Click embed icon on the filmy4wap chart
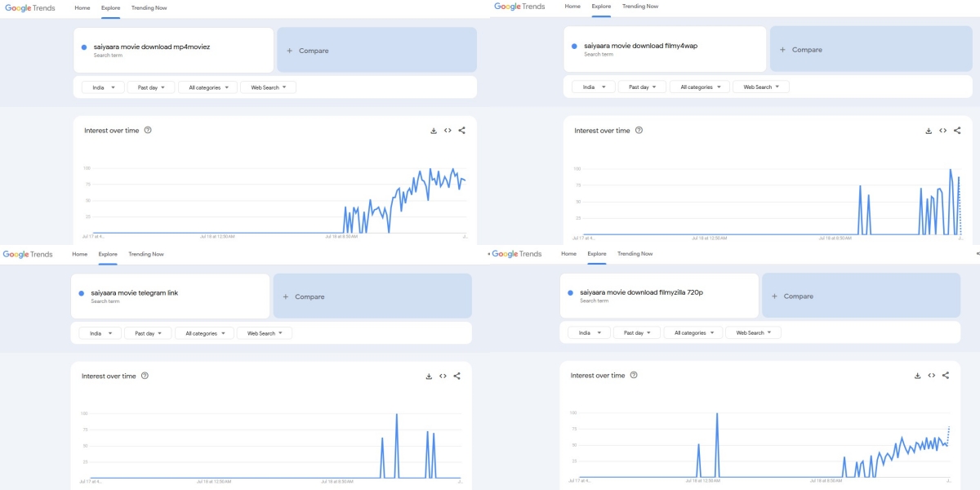This screenshot has height=490, width=980. coord(942,131)
